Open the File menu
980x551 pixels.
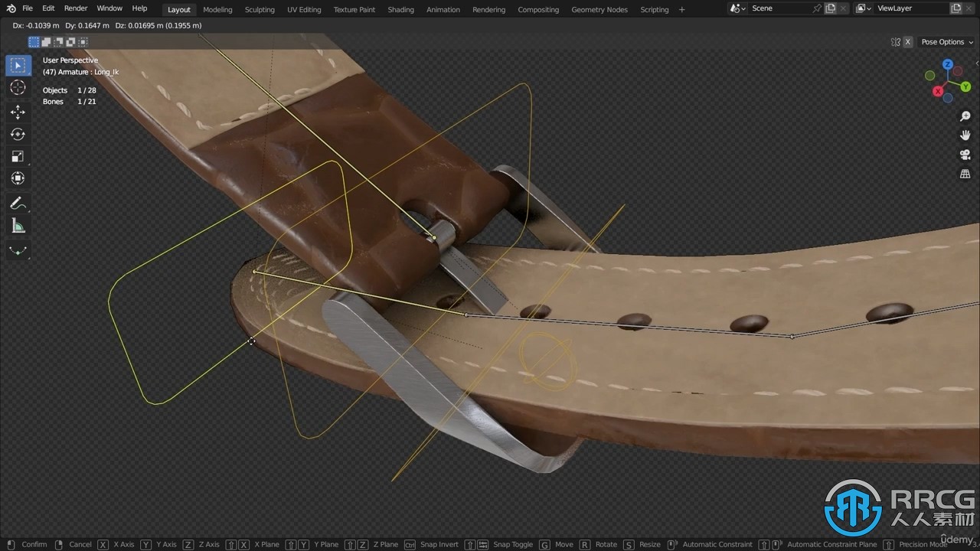[28, 8]
